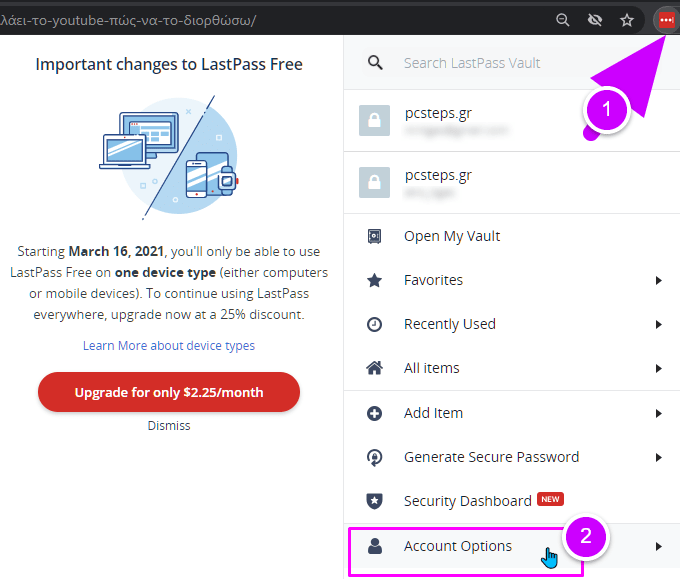Viewport: 680px width, 579px height.
Task: Expand the Favorites submenu arrow
Action: point(659,281)
